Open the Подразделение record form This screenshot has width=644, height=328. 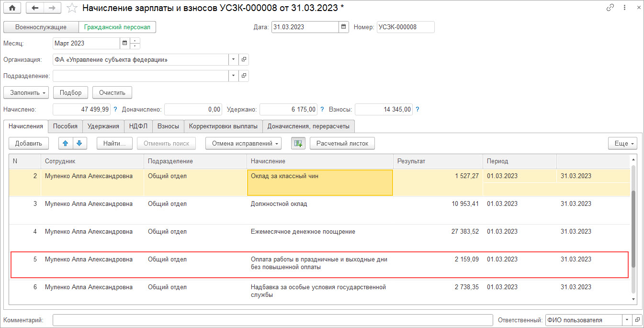(x=244, y=76)
